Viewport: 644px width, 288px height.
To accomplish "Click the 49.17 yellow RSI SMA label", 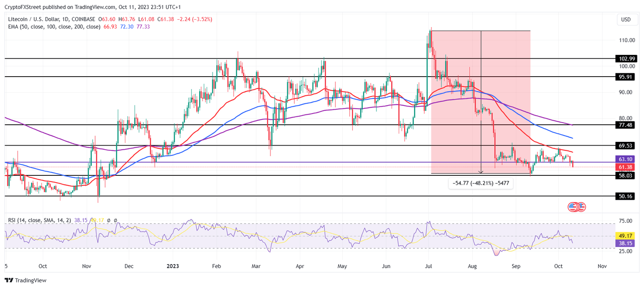I will coord(625,236).
